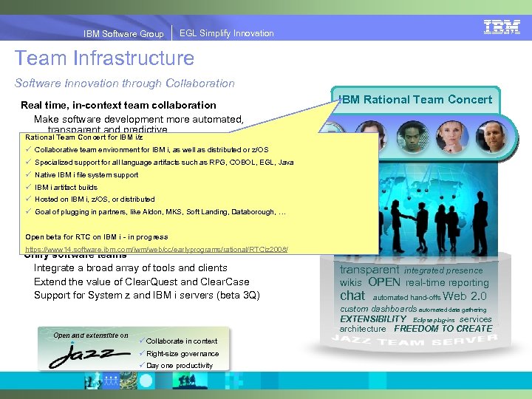Click the IBM logo in the header
Image resolution: width=532 pixels, height=399 pixels.
tap(502, 27)
